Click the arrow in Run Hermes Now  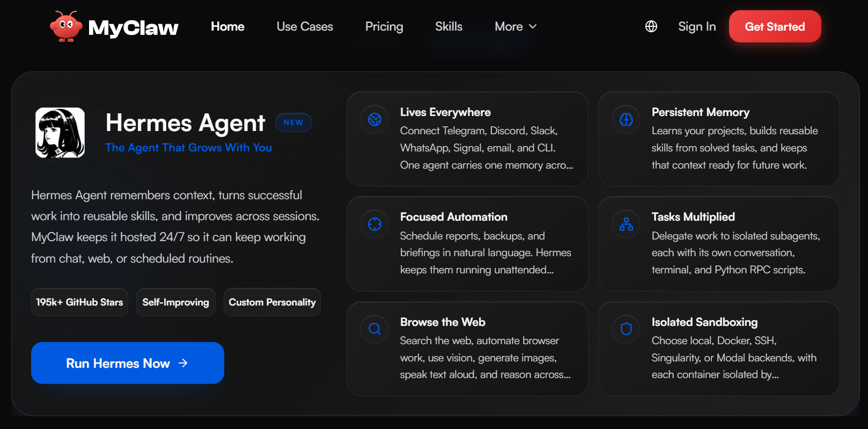tap(183, 363)
